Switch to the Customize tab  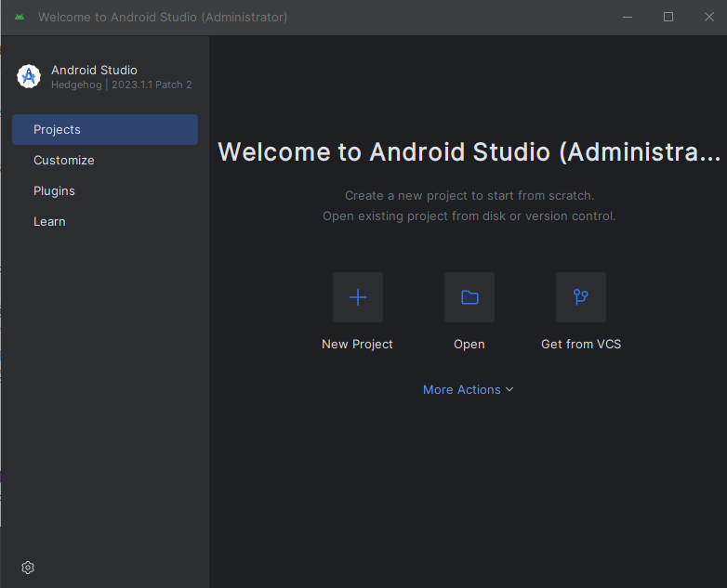pos(64,161)
